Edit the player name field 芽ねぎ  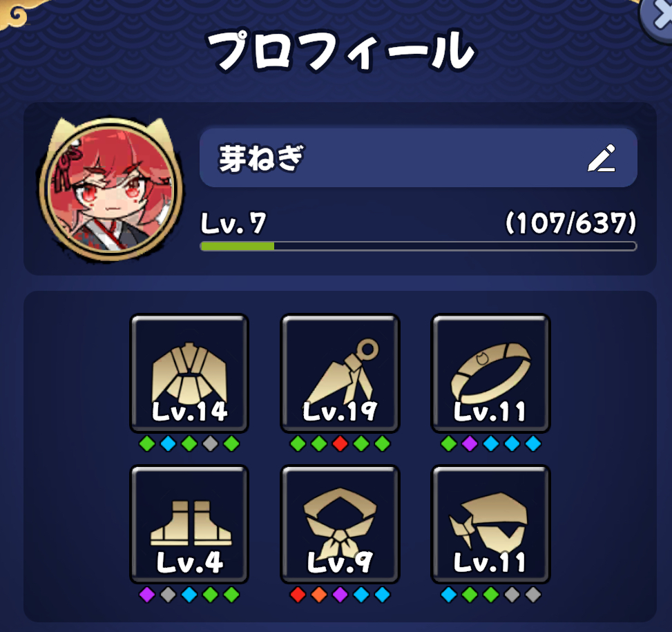(x=419, y=157)
